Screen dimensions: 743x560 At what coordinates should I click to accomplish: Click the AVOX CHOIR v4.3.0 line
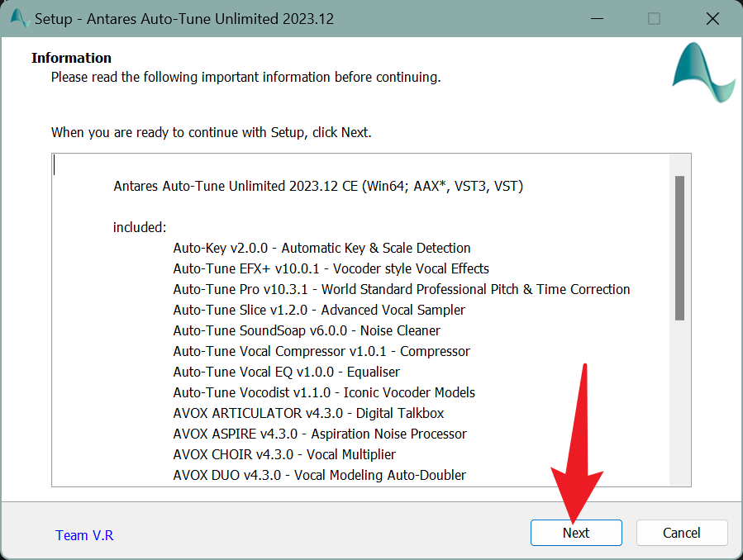[x=284, y=454]
